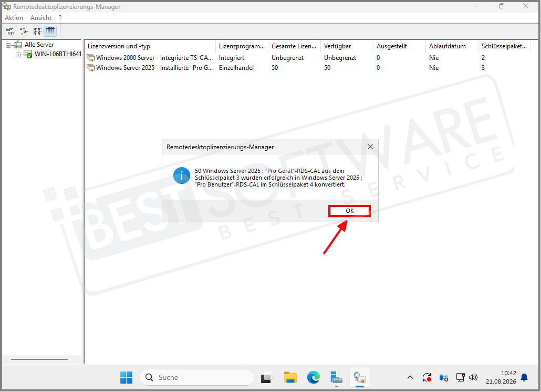Select the first toolbar view icon
The image size is (541, 392).
(10, 32)
